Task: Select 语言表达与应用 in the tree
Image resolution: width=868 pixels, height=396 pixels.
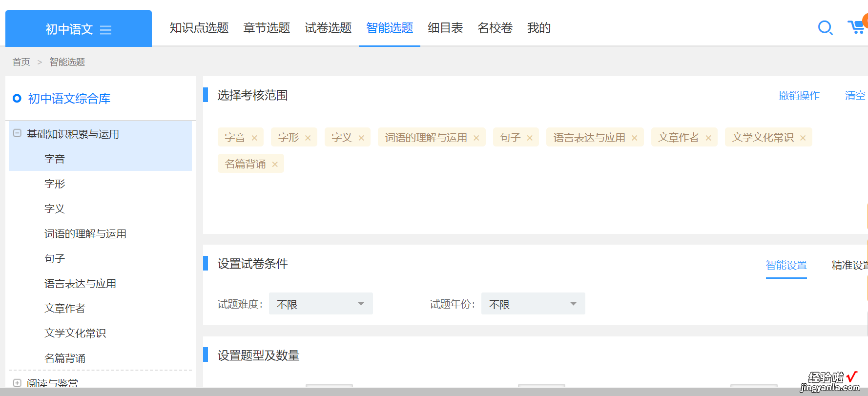Action: [80, 284]
